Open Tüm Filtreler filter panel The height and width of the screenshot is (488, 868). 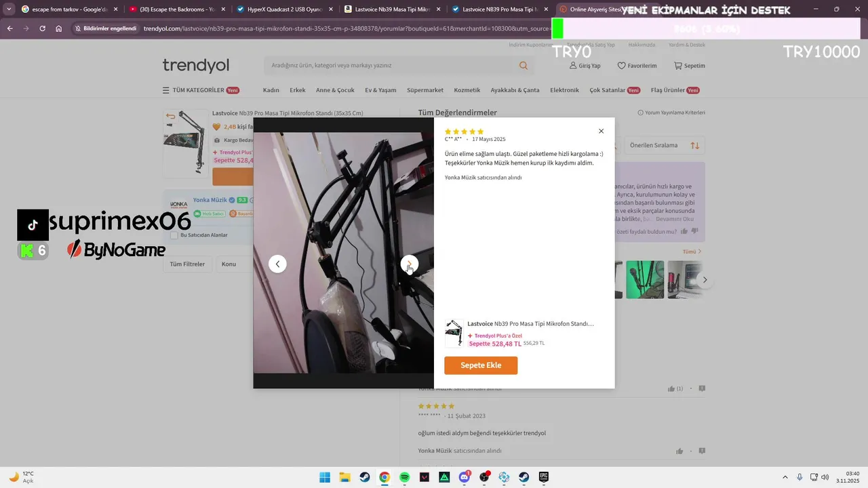pos(187,264)
